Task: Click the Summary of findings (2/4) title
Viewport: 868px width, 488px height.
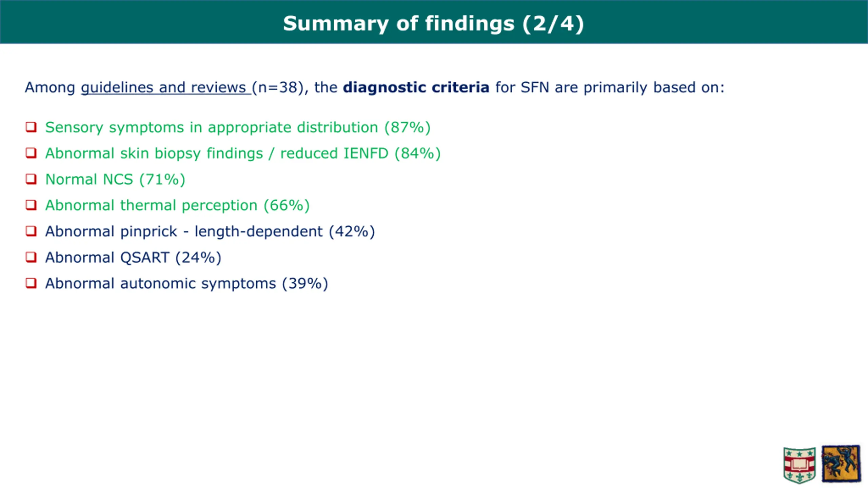Action: pyautogui.click(x=434, y=24)
